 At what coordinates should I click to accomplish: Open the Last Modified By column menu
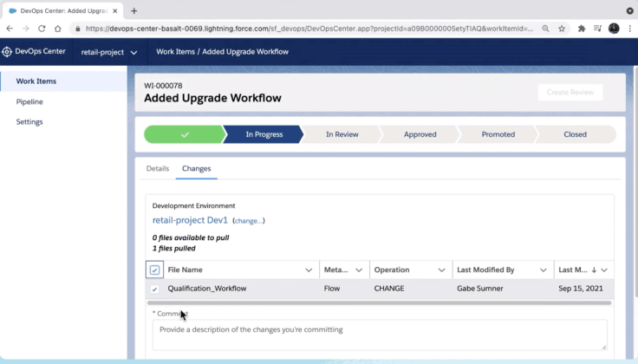543,270
